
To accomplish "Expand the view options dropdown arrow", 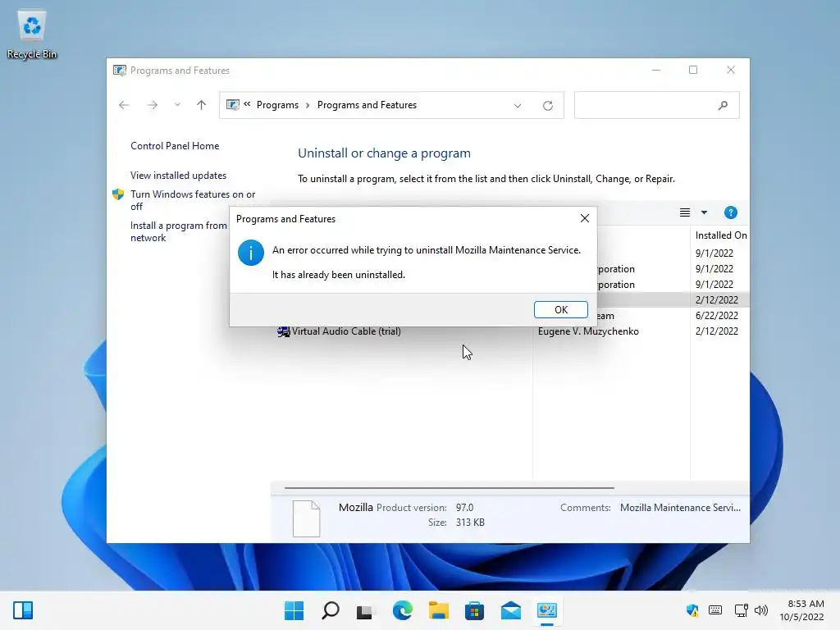I will coord(704,212).
